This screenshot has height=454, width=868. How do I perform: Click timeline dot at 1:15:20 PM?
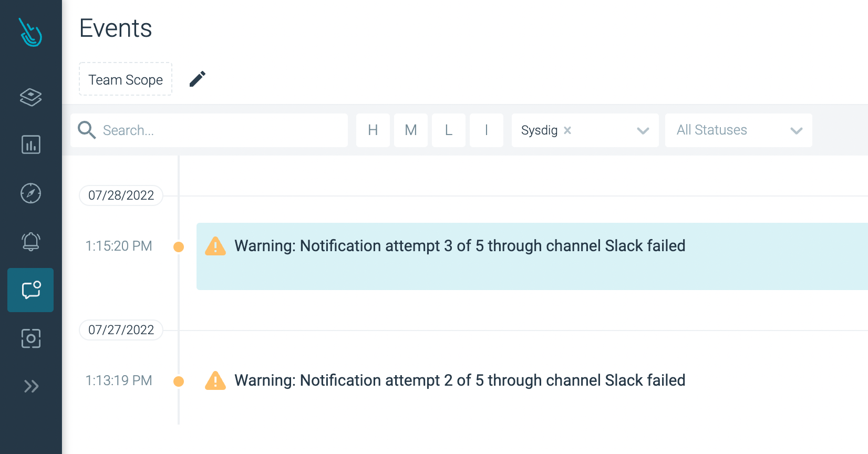click(x=179, y=247)
